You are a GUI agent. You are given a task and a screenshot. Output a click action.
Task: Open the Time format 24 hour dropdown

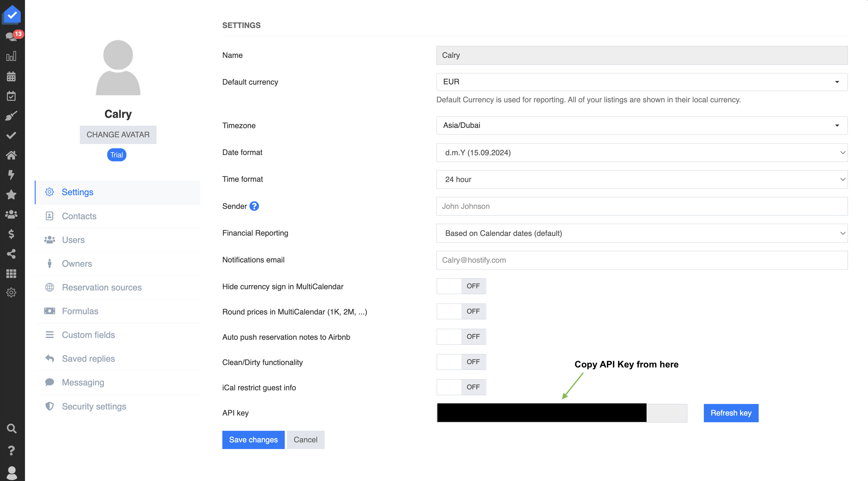coord(642,180)
